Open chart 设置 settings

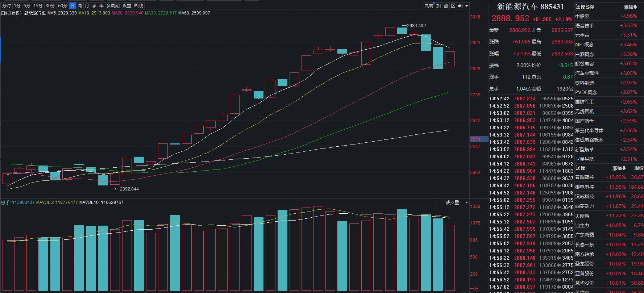pos(127,6)
